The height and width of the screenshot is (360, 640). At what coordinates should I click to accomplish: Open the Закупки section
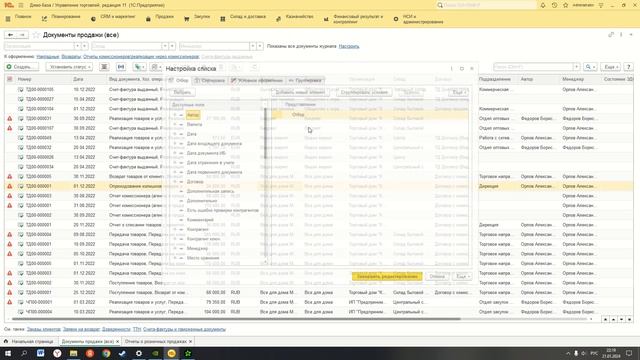198,18
